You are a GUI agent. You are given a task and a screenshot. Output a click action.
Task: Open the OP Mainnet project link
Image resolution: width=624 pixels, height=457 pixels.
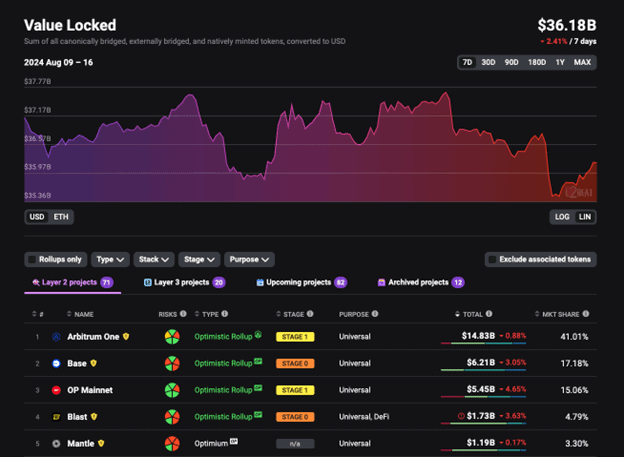90,390
